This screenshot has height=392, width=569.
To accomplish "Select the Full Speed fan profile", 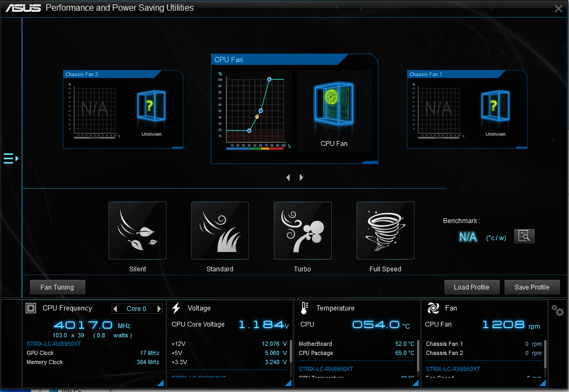I will (385, 231).
